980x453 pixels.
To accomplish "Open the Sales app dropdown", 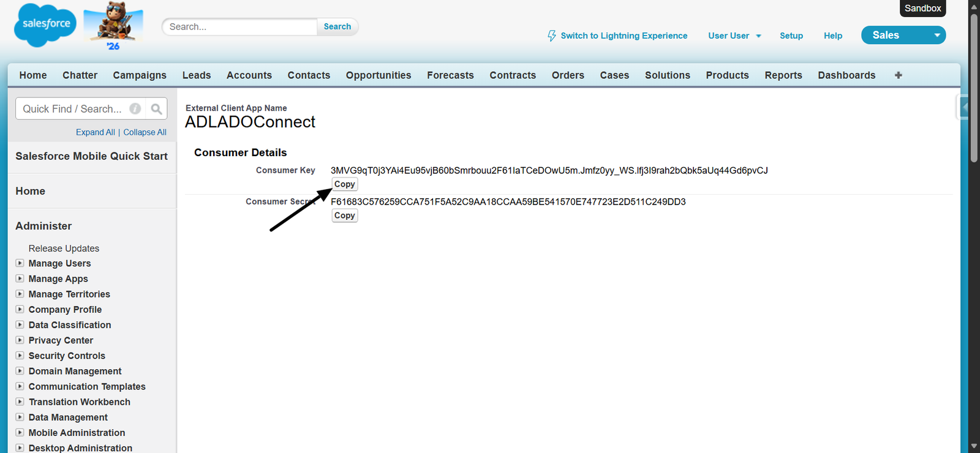I will (903, 35).
